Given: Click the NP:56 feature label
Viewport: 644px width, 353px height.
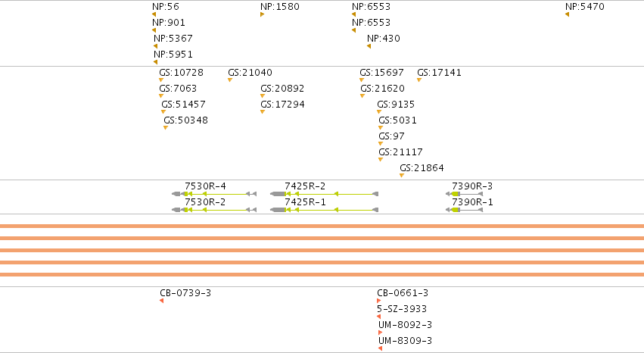Looking at the screenshot, I should point(166,7).
